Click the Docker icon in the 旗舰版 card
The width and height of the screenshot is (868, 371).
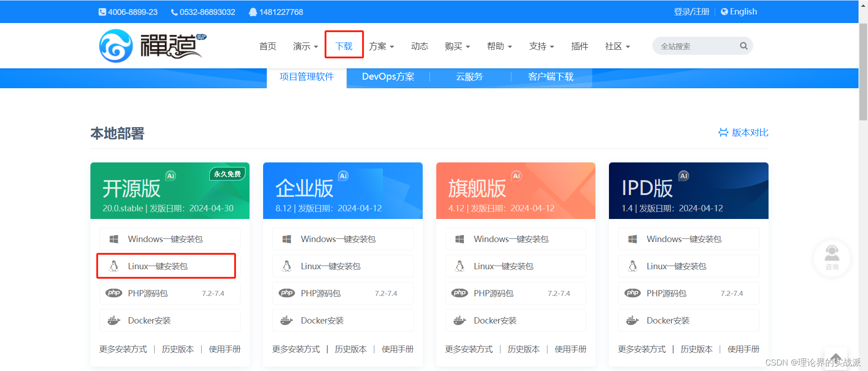[x=460, y=320]
